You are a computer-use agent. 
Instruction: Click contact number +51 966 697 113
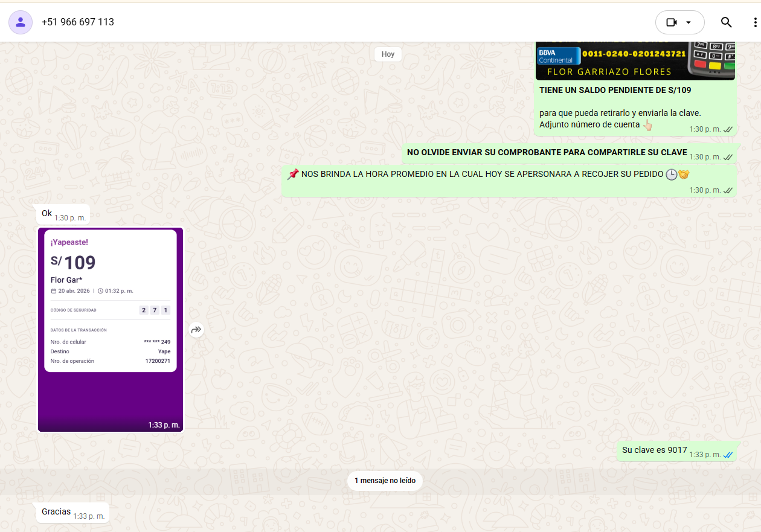pyautogui.click(x=78, y=22)
